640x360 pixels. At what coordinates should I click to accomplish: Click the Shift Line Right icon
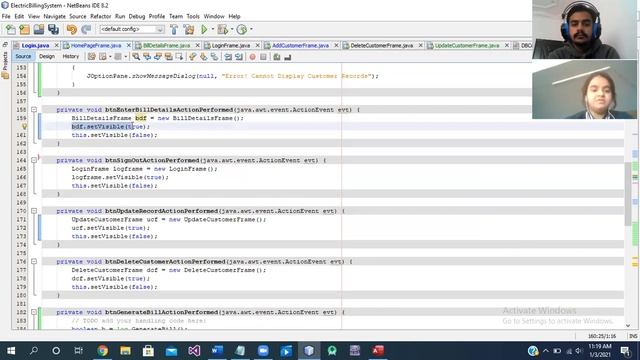coord(239,57)
